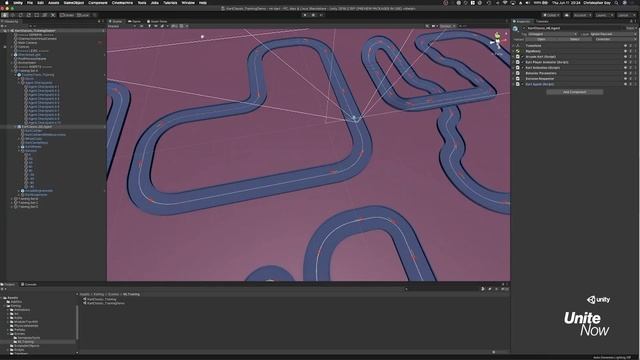Disable the Kart Agent script checkbox
The height and width of the screenshot is (360, 640).
click(x=523, y=84)
